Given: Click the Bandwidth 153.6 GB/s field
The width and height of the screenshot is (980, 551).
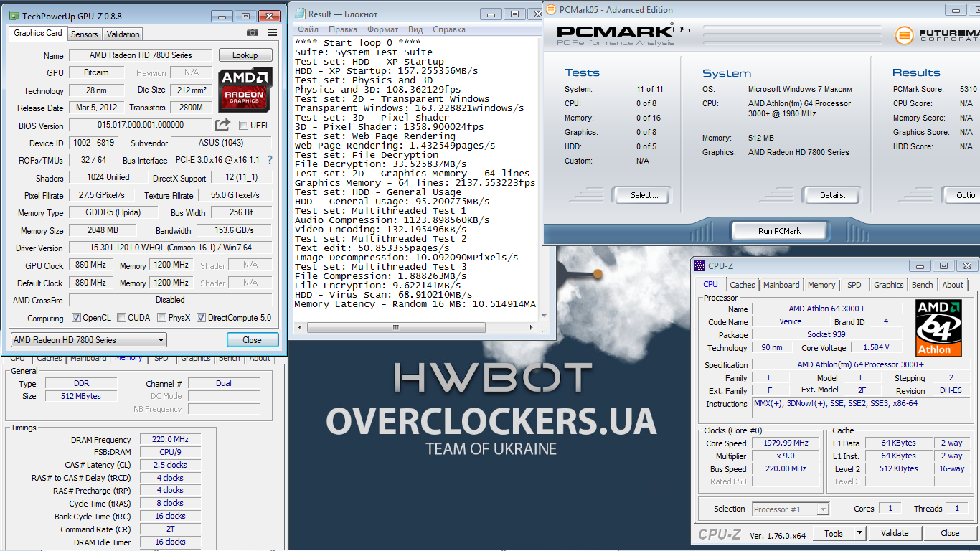Looking at the screenshot, I should pyautogui.click(x=234, y=230).
